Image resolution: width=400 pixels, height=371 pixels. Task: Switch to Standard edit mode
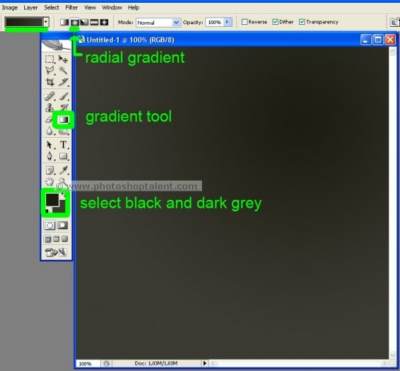50,226
